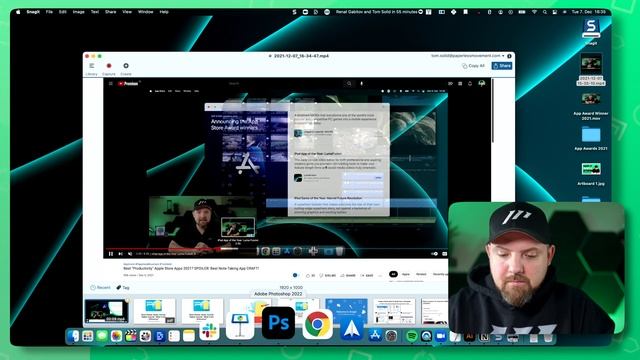Open Final Cut Pro from the Dock
640x360 pixels.
click(131, 336)
